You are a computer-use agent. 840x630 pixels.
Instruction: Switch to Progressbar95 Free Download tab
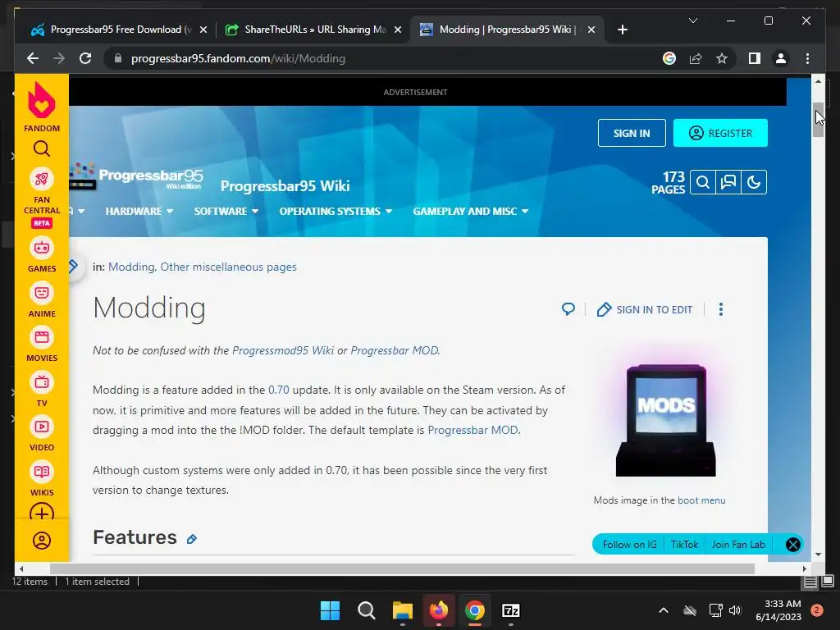pyautogui.click(x=117, y=30)
